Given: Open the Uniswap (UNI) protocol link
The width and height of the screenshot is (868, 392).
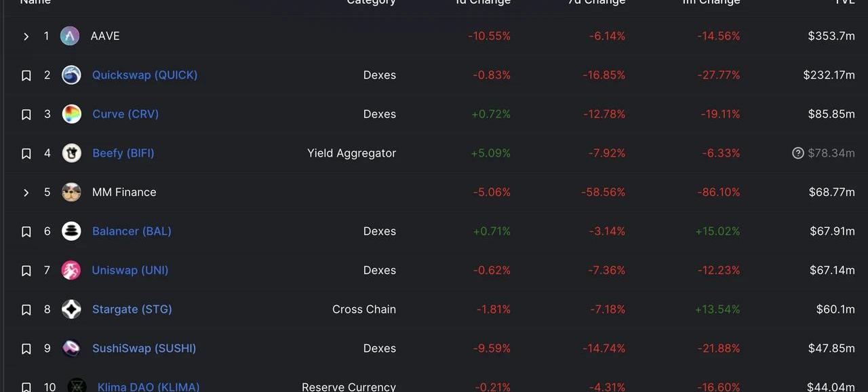Looking at the screenshot, I should [130, 270].
